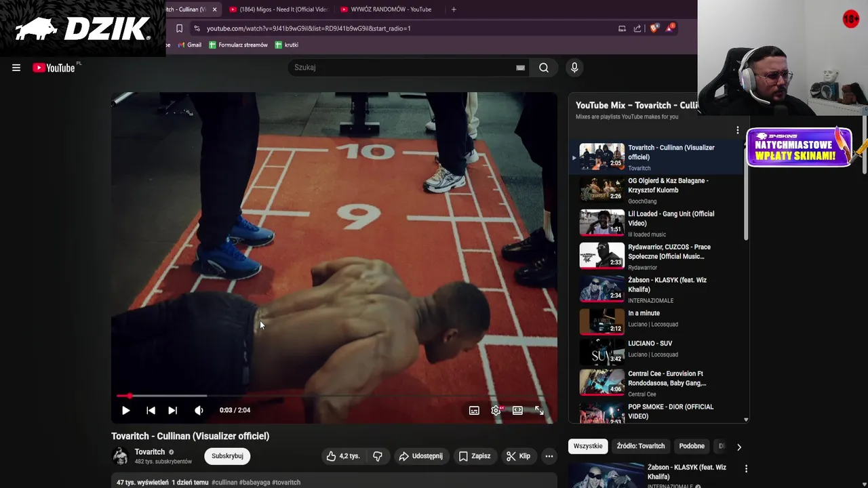Click the cast media icon in address bar
This screenshot has height=488, width=868.
coord(622,28)
